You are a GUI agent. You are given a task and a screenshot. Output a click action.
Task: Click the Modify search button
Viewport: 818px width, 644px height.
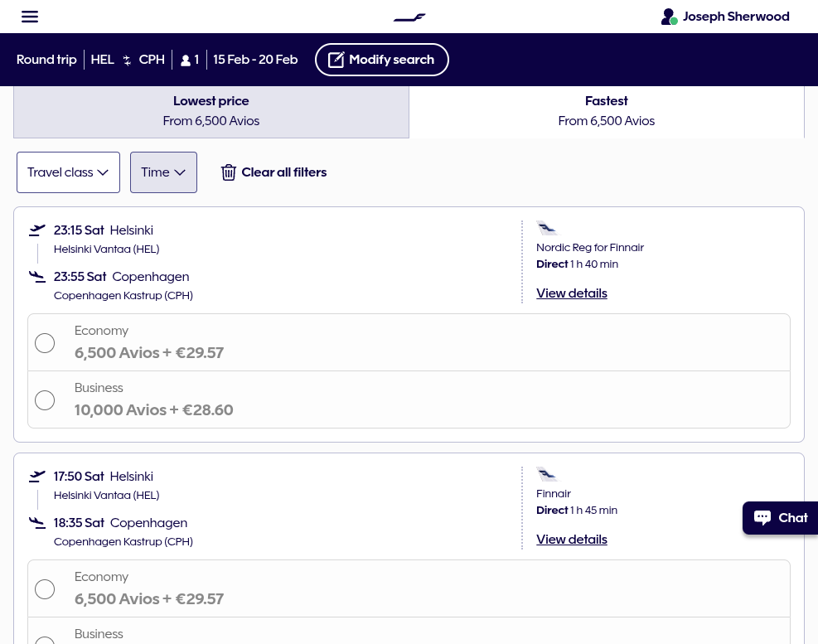[x=382, y=60]
